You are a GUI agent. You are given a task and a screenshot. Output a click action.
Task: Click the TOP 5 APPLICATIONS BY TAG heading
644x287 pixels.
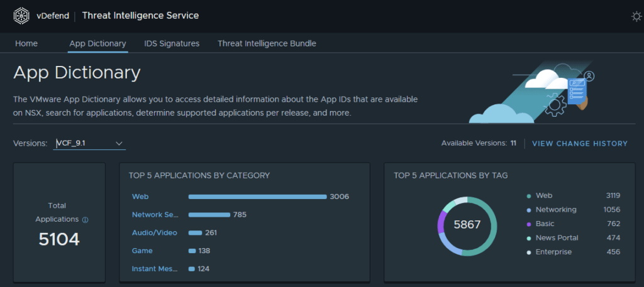450,175
